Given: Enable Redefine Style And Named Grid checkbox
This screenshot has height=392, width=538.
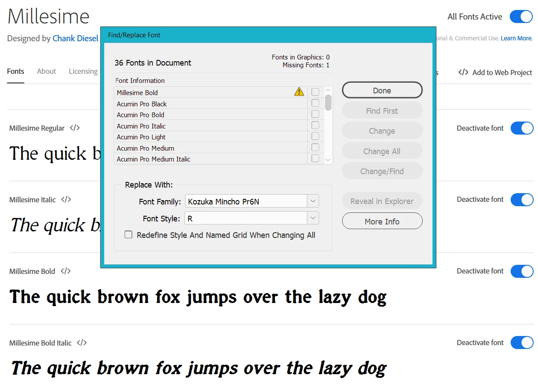Looking at the screenshot, I should (x=128, y=235).
